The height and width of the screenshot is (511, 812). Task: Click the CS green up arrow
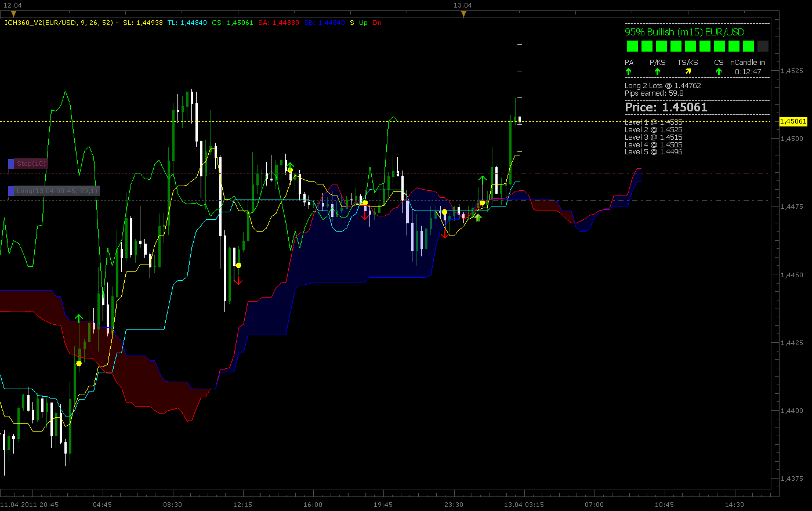[x=719, y=71]
